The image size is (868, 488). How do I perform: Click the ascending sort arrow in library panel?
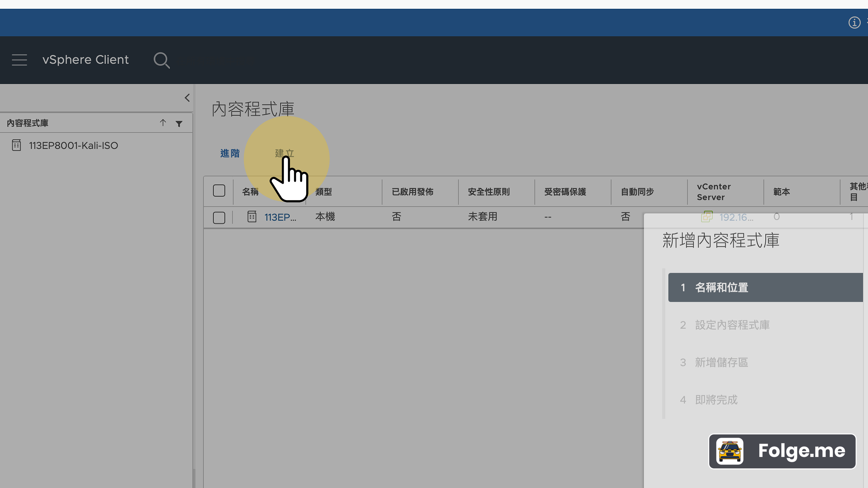coord(163,123)
